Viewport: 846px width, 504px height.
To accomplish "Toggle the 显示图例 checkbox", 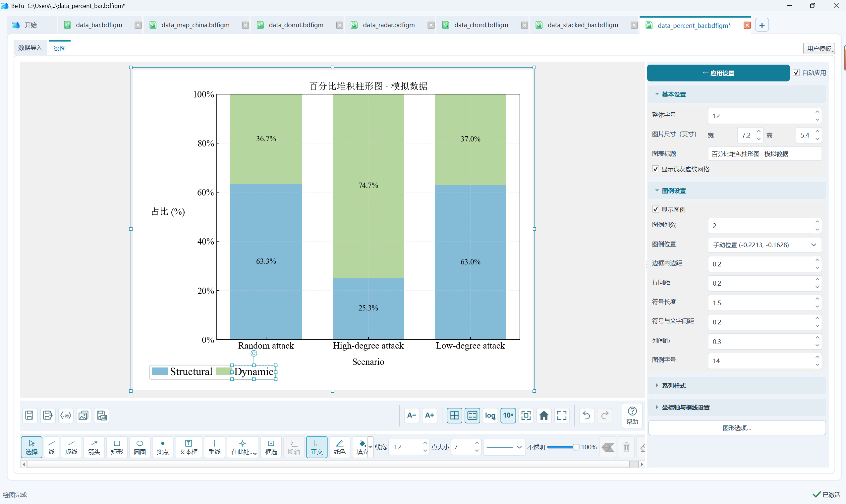I will click(x=655, y=209).
